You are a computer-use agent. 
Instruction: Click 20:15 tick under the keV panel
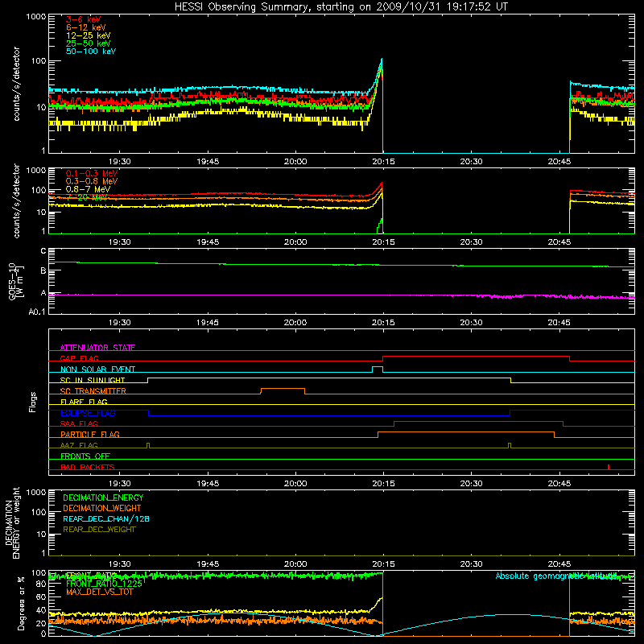(383, 162)
